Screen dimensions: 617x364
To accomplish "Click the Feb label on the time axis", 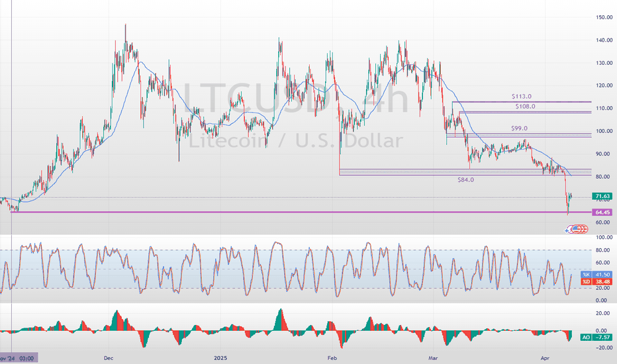I will pos(332,358).
